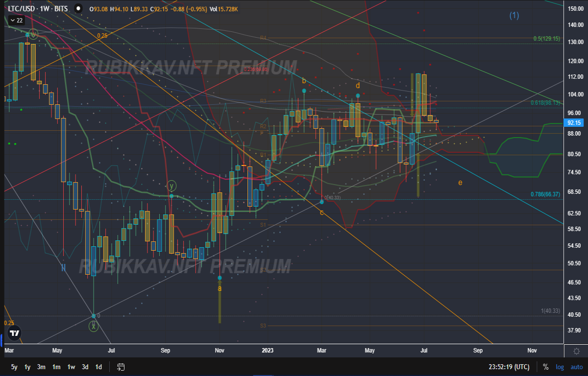The height and width of the screenshot is (376, 588).
Task: Select the circled 'x' wave label
Action: (x=93, y=327)
